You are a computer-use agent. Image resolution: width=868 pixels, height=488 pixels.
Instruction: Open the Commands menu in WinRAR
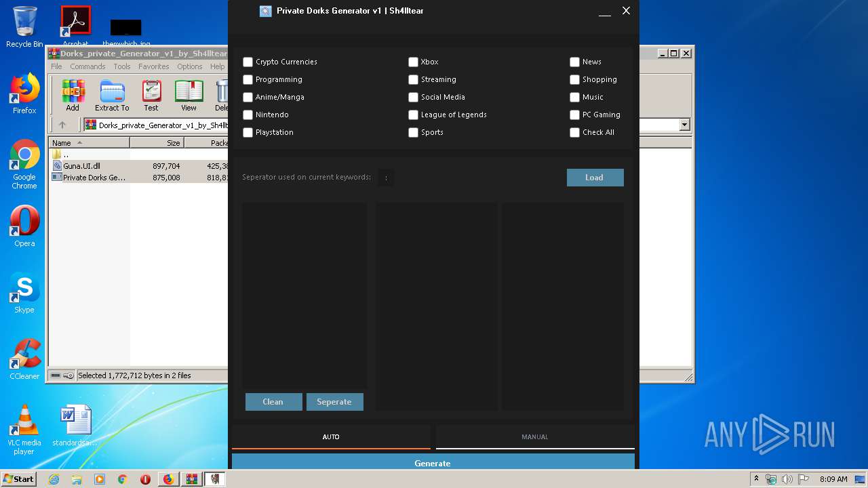[87, 66]
